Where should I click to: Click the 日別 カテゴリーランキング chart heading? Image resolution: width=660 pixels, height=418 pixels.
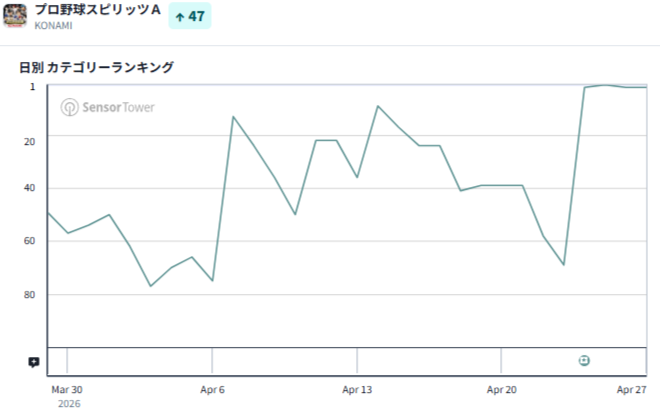point(96,67)
